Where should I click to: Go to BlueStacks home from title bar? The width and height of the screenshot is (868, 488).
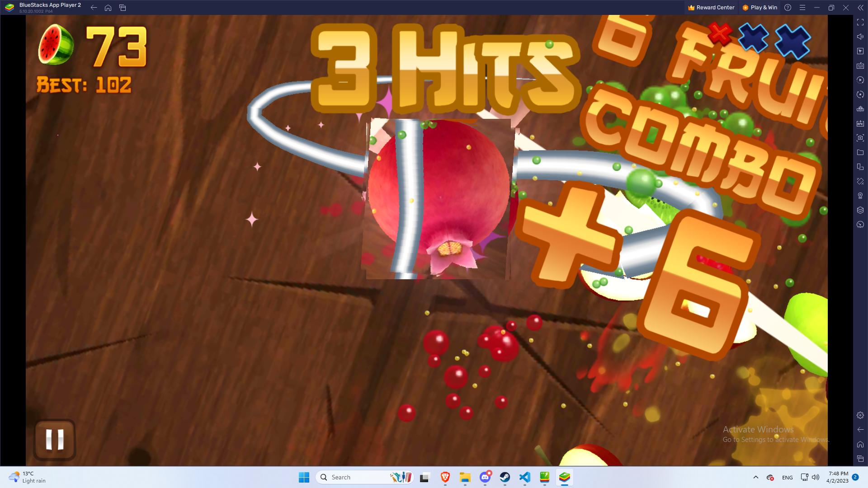click(x=108, y=7)
